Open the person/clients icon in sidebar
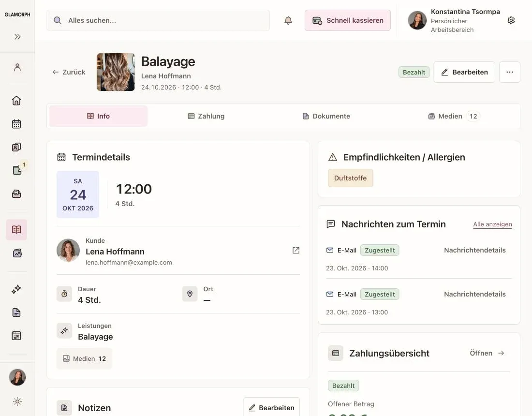Screen dimensions: 532x416 click(x=17, y=67)
